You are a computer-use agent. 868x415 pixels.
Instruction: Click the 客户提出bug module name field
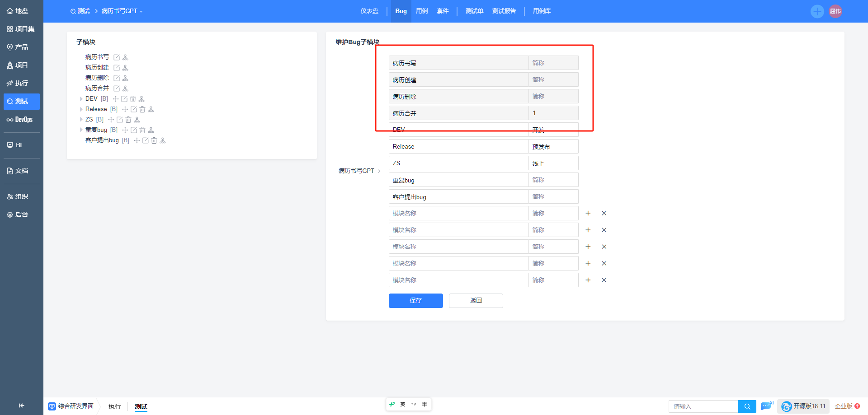(x=459, y=196)
